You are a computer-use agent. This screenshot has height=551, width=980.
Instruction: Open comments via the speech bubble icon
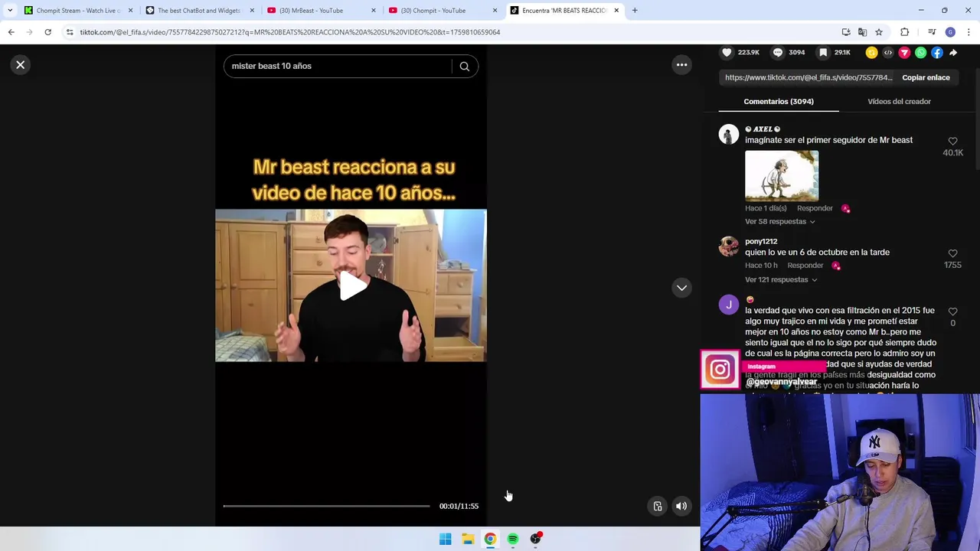pos(777,52)
